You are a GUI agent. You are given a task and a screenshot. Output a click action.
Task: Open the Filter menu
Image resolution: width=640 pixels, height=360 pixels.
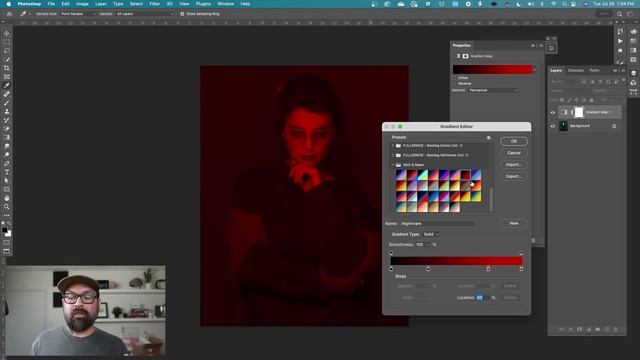pos(155,4)
